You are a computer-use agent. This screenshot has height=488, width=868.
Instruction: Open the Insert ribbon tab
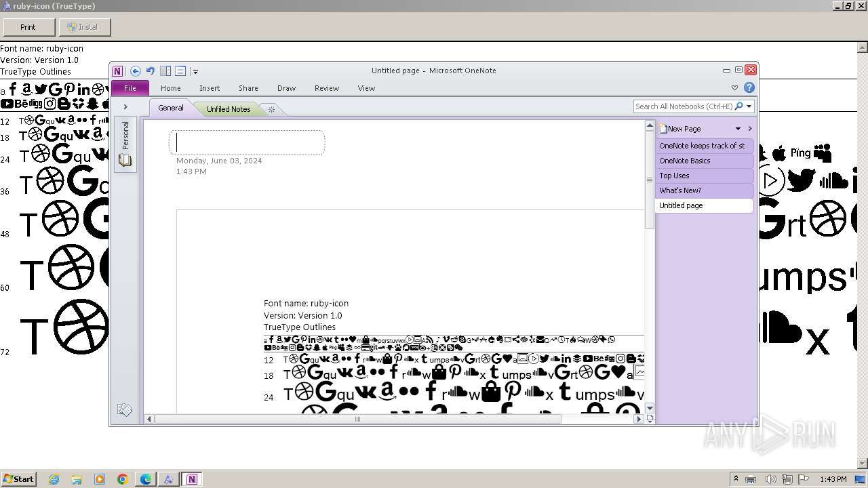tap(210, 88)
